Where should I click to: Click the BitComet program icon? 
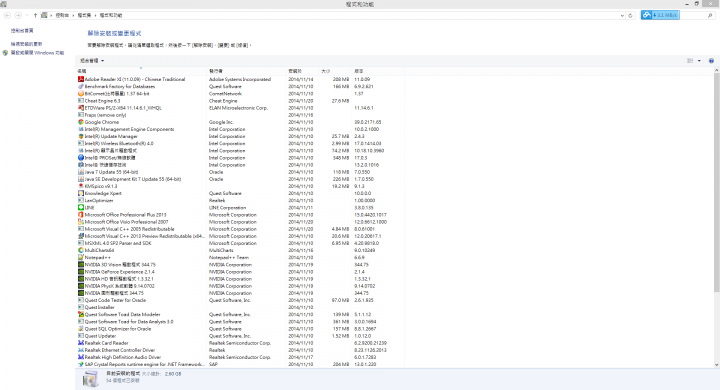pyautogui.click(x=81, y=94)
